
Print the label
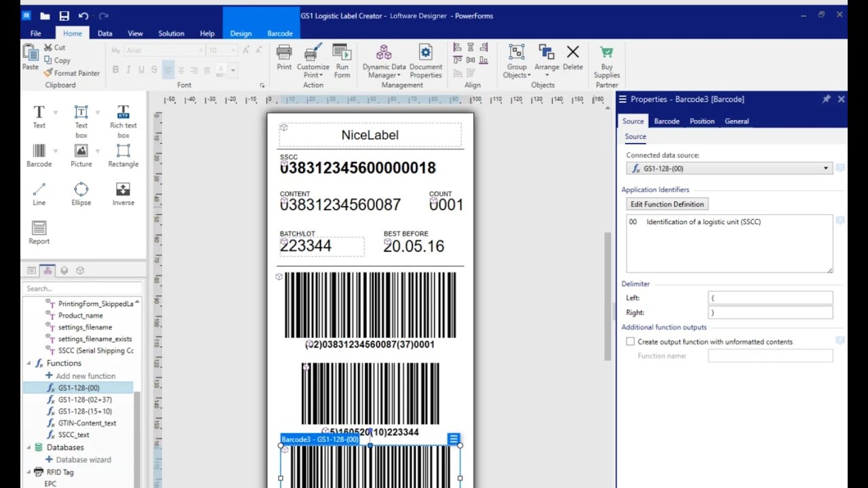click(284, 58)
